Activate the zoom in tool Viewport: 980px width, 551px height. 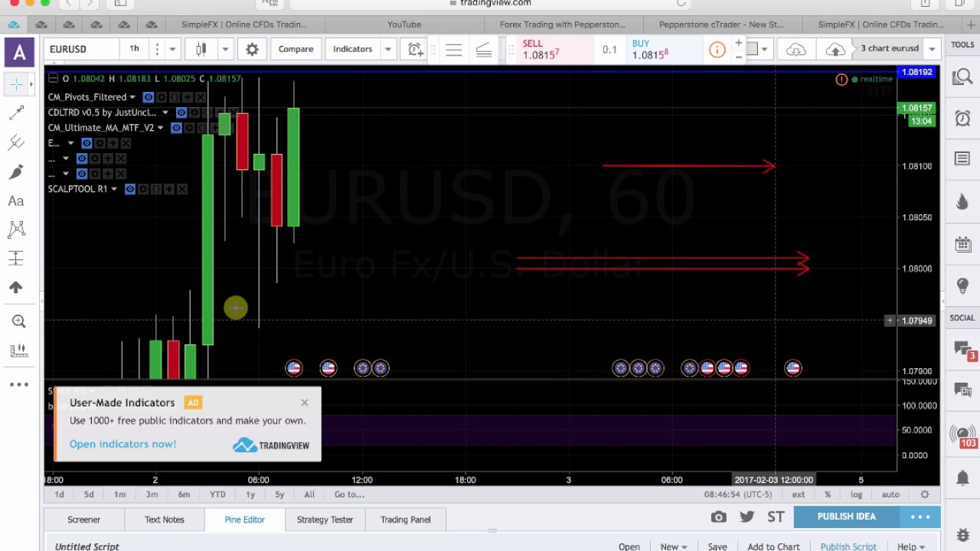(x=18, y=321)
